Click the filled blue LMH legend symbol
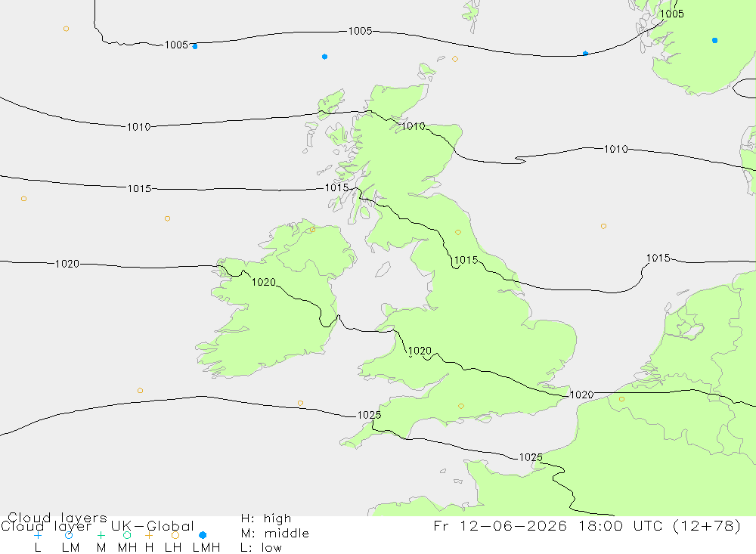This screenshot has height=554, width=756. coord(203,535)
